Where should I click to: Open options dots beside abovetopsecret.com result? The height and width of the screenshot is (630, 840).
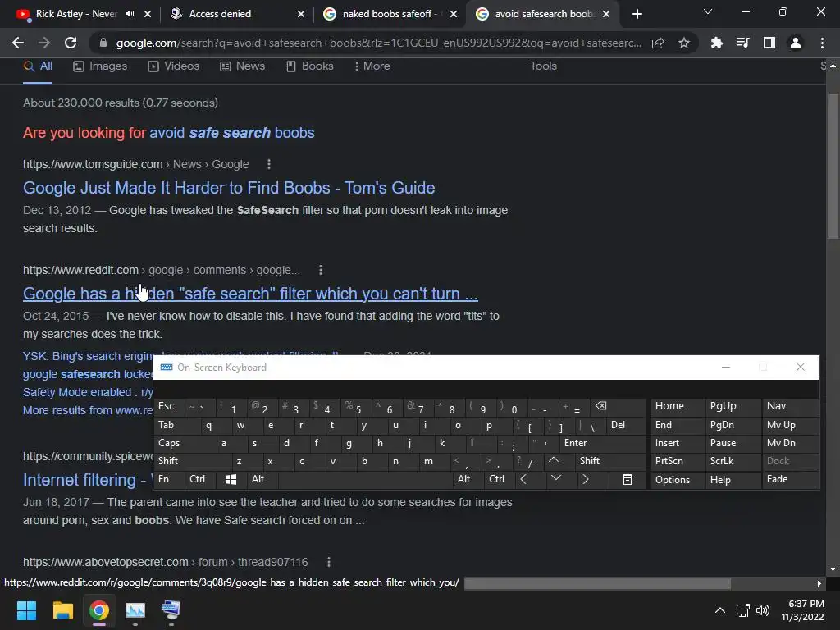328,562
